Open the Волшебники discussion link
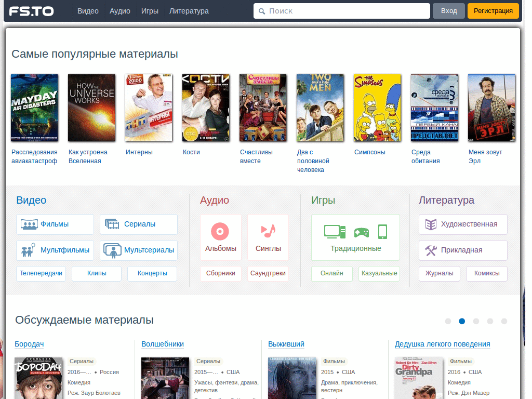 [x=163, y=344]
